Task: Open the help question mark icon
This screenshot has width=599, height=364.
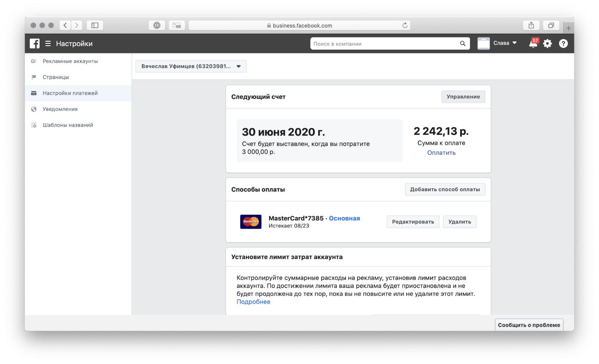Action: pyautogui.click(x=563, y=43)
